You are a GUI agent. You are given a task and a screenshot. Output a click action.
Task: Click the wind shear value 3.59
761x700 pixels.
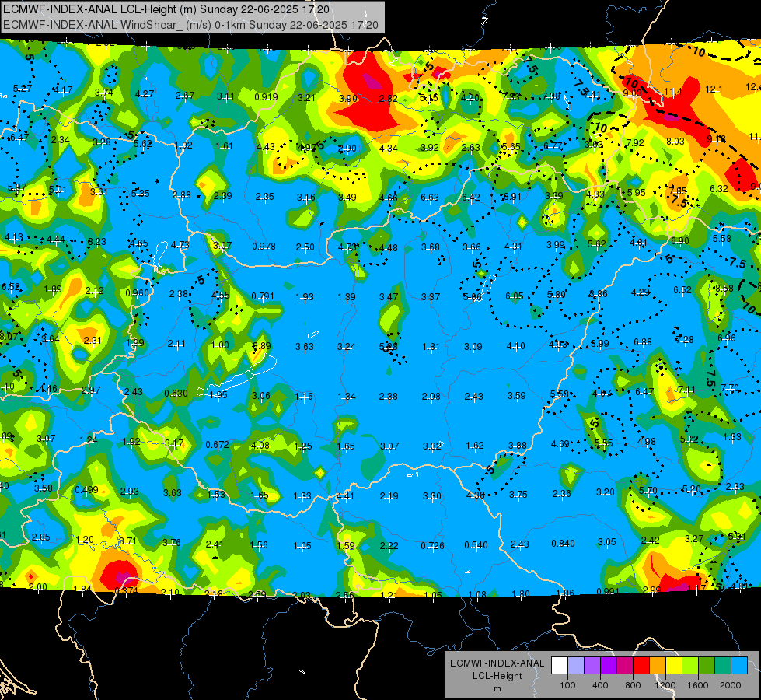[516, 396]
